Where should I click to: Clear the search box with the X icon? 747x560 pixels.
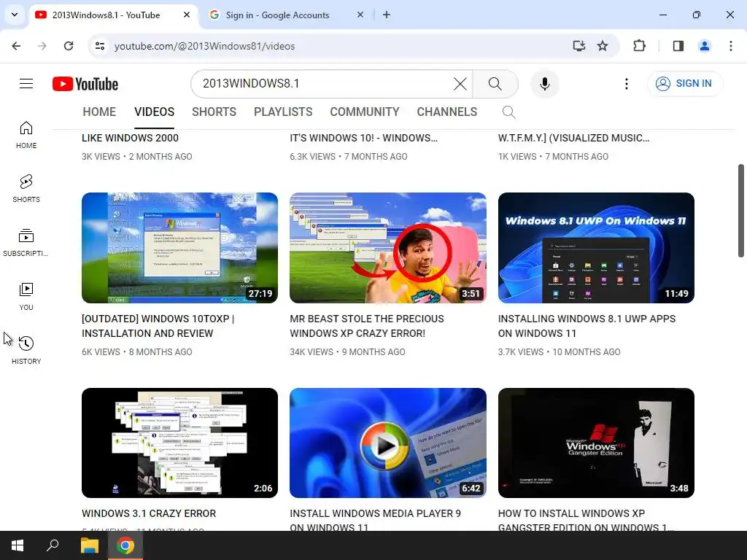(460, 84)
